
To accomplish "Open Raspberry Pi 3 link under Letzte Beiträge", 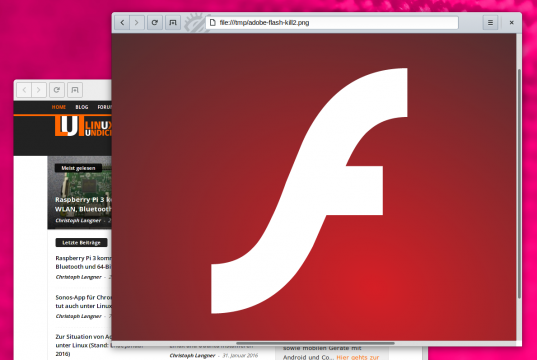I will tap(84, 262).
